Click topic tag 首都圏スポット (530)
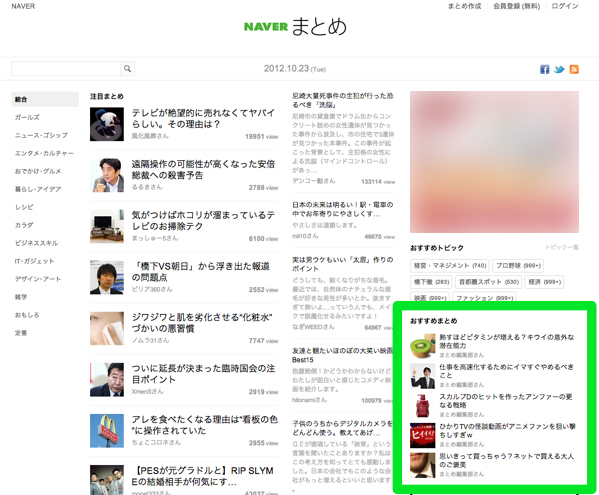Screen dimensions: 599x495 point(489,282)
